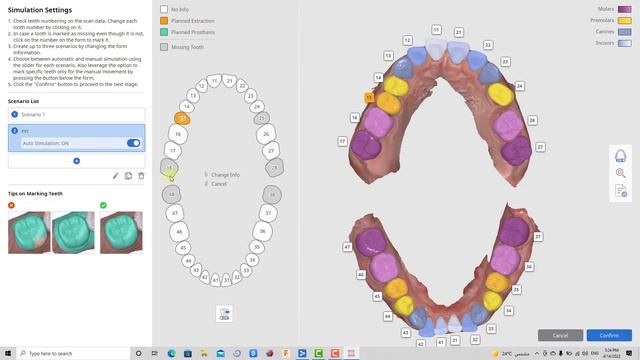Select tooth 47 on the tooth form chart
640x360 pixels.
click(x=175, y=213)
